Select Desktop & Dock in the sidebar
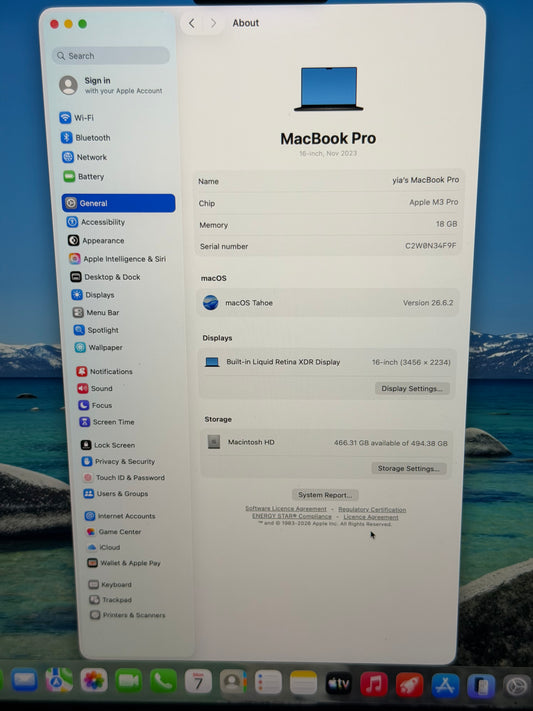This screenshot has height=711, width=533. point(106,277)
